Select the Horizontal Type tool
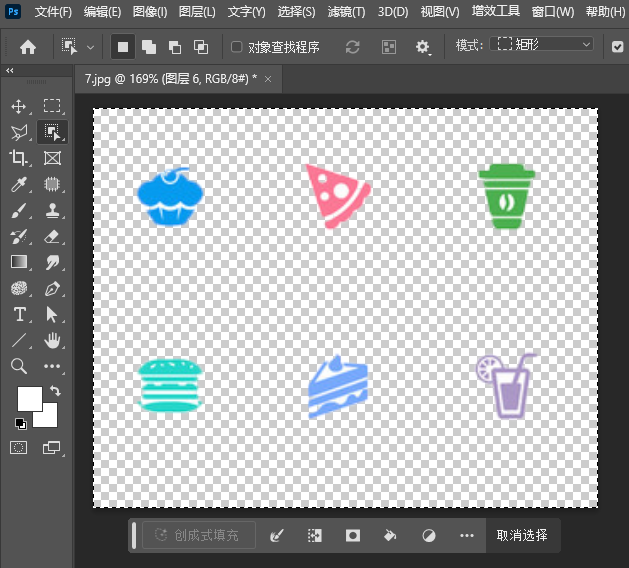The image size is (629, 568). click(x=18, y=315)
